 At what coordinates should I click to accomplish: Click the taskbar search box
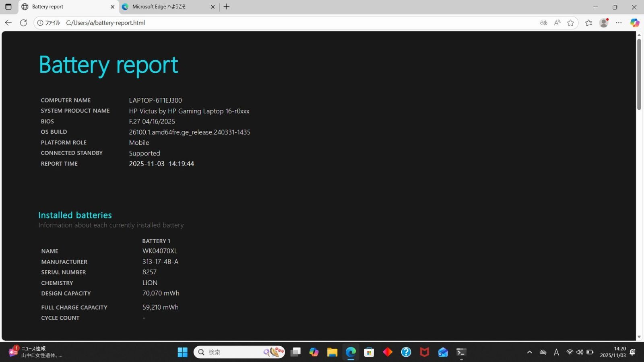[233, 352]
